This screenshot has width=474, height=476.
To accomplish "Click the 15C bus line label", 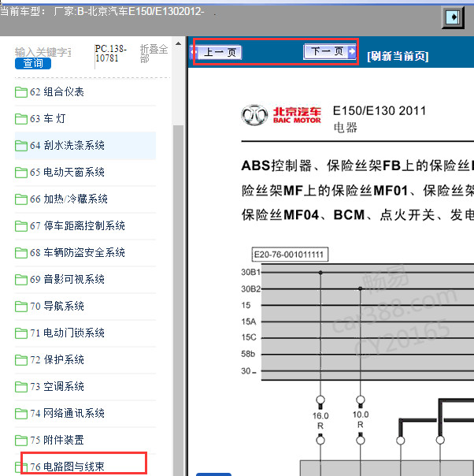I will coord(249,337).
